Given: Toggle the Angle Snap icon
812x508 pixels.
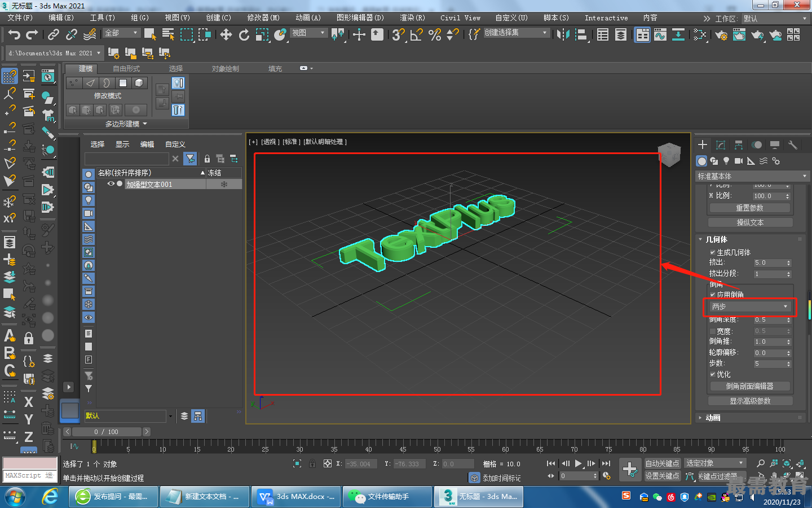Looking at the screenshot, I should point(416,35).
